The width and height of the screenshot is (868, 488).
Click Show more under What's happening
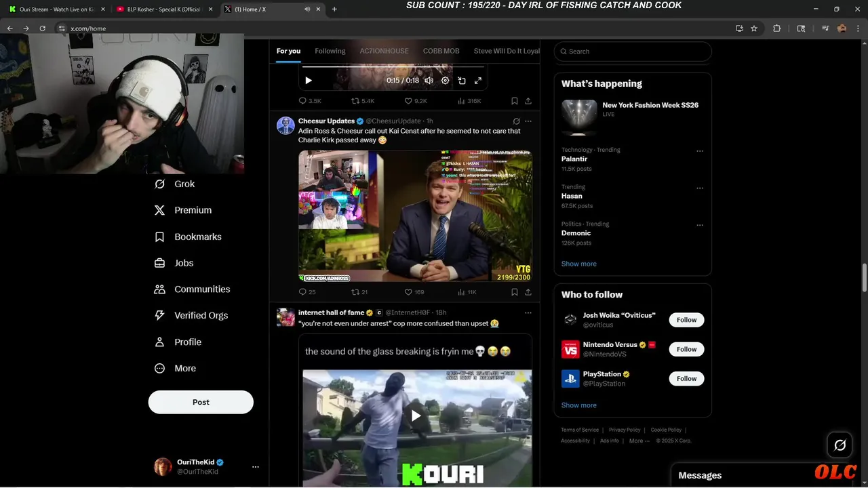click(578, 264)
